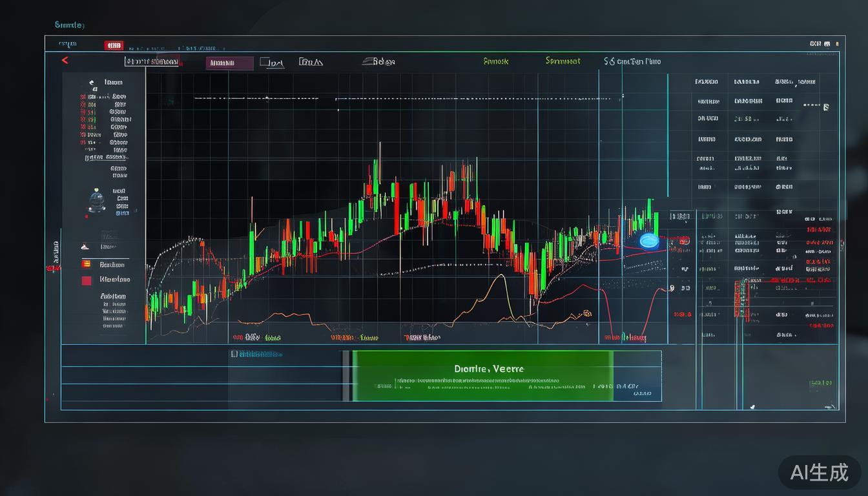
Task: Toggle the small box beside the blue label
Action: tap(234, 354)
